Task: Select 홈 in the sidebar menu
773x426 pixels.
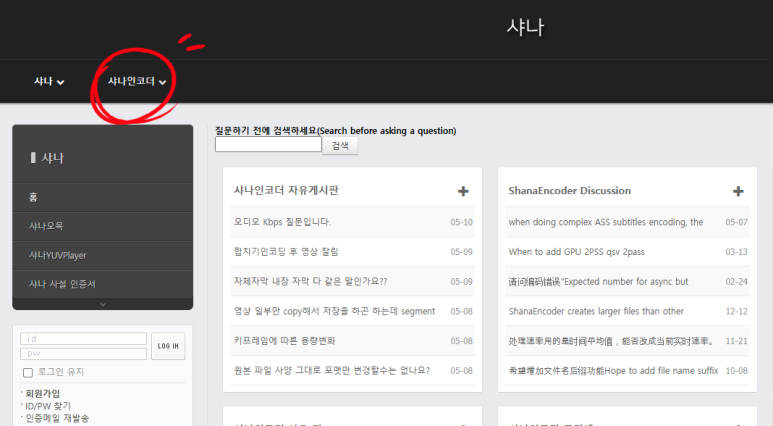Action: (x=103, y=198)
